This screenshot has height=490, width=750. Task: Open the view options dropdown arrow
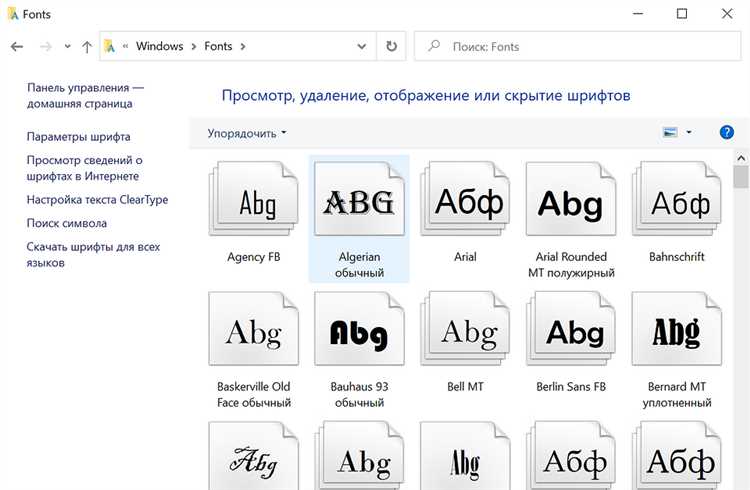(x=689, y=133)
